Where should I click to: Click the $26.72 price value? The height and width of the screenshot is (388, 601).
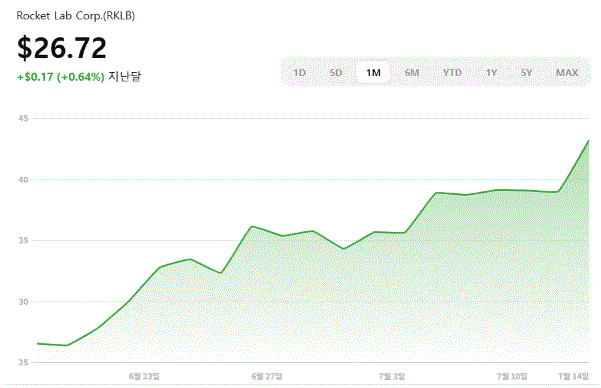(x=62, y=48)
